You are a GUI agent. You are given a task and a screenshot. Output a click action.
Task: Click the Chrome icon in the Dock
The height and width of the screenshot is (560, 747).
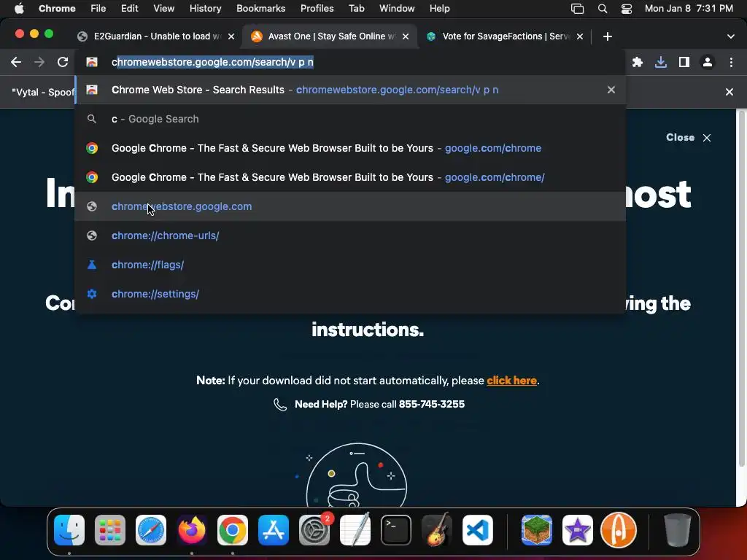click(233, 530)
